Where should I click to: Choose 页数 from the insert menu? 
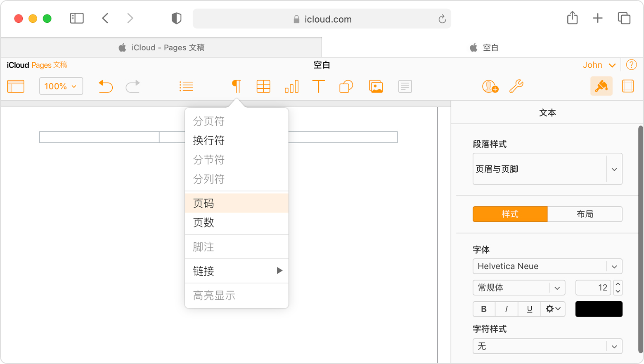pos(237,222)
